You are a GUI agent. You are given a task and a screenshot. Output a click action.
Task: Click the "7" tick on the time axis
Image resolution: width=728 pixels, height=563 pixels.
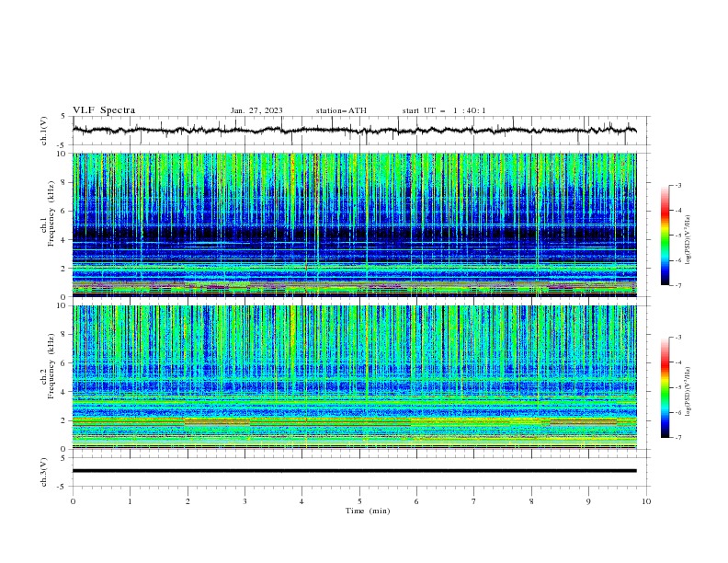474,501
